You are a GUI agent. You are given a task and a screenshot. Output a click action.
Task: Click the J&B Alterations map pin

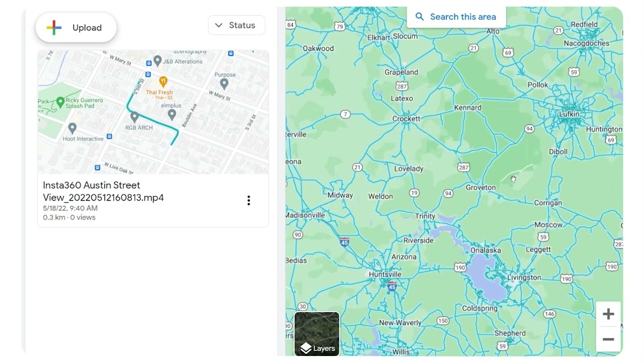(157, 61)
